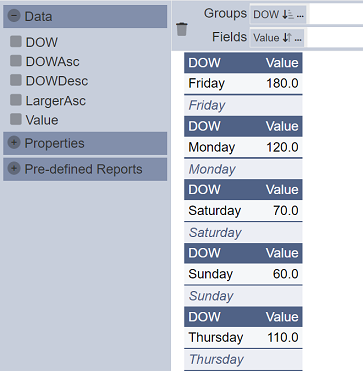Viewport: 363px width, 371px height.
Task: Expand the Pre-defined Reports section
Action: [x=85, y=169]
